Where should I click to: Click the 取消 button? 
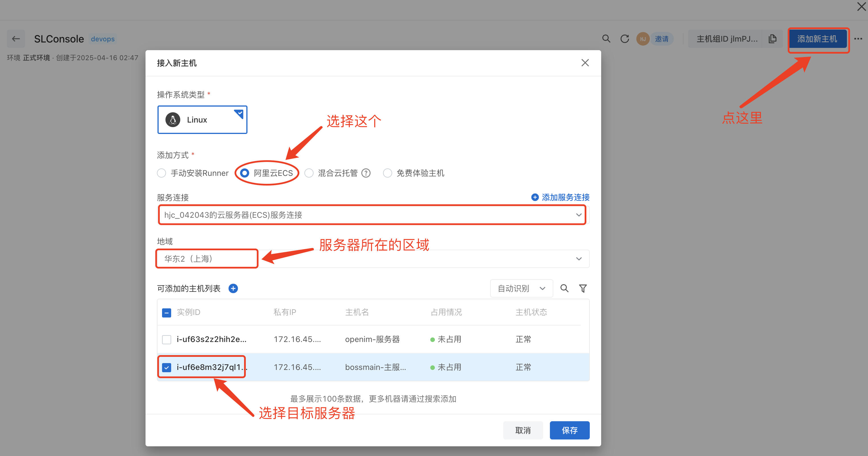[523, 430]
